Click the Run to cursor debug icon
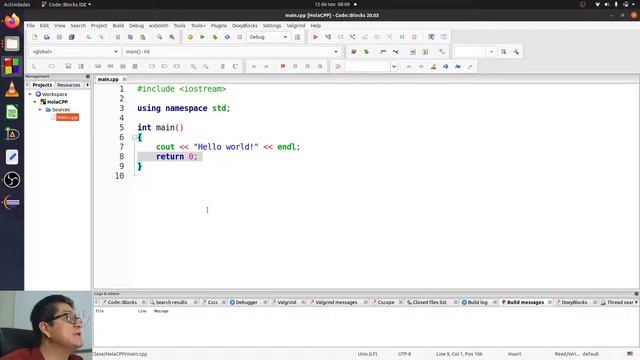 click(x=328, y=37)
